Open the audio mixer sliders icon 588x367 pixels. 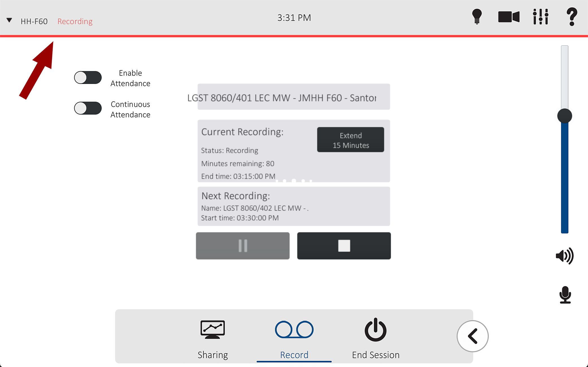tap(541, 17)
